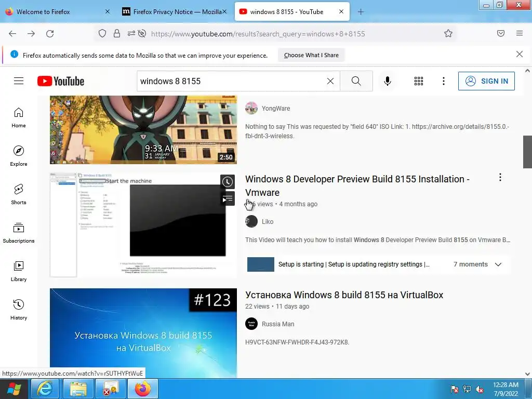Play the YongWare video thumbnail with 2:50 duration

(x=143, y=129)
